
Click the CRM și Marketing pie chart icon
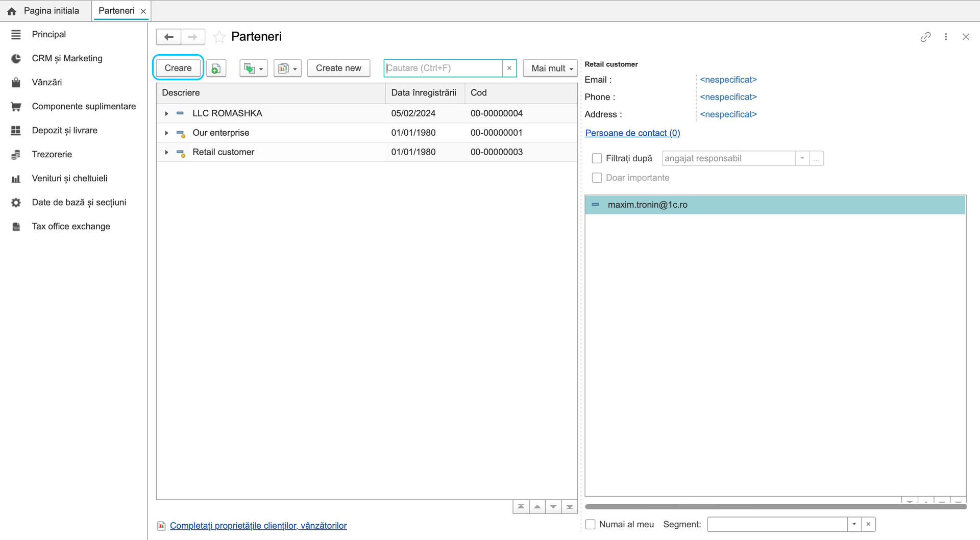point(16,58)
